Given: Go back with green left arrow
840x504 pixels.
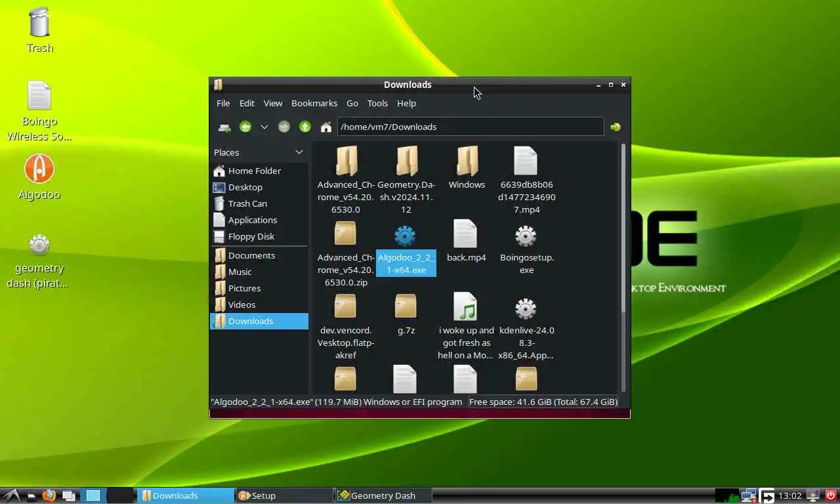Looking at the screenshot, I should (245, 127).
